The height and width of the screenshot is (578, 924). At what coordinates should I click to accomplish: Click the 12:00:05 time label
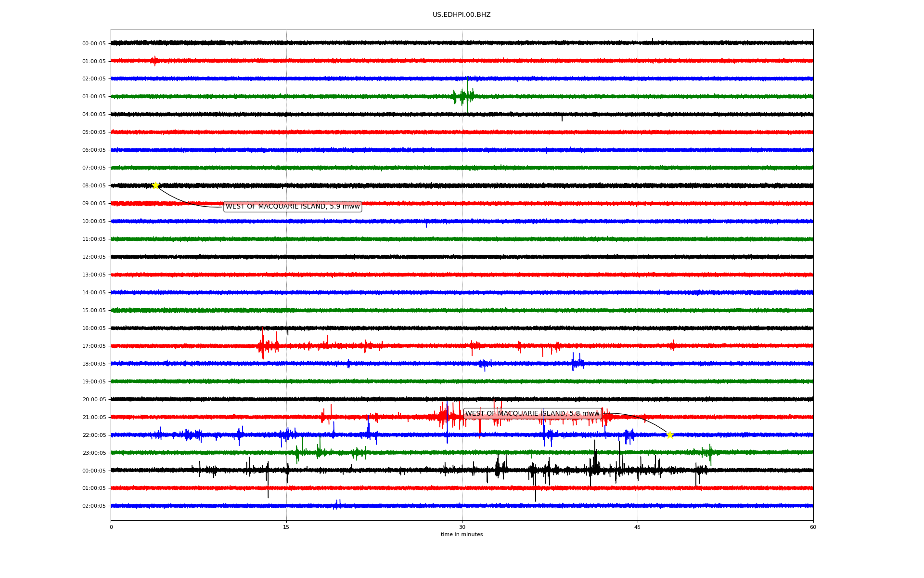pos(94,257)
